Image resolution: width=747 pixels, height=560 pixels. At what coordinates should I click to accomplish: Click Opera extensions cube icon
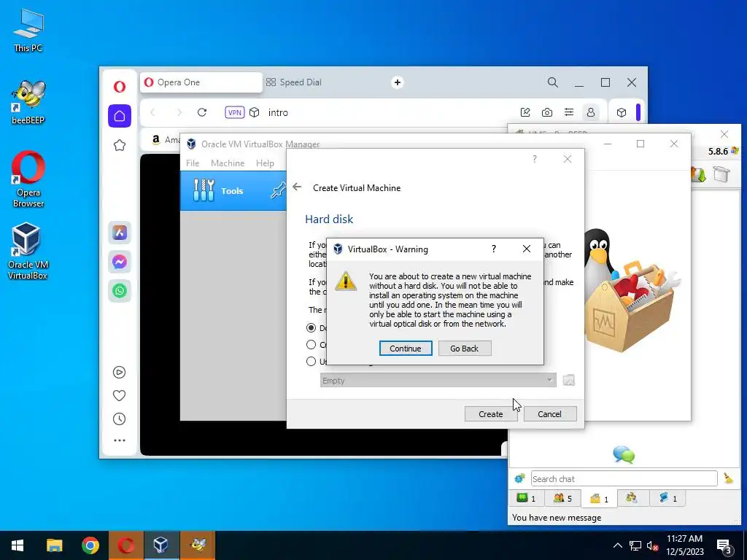point(622,112)
